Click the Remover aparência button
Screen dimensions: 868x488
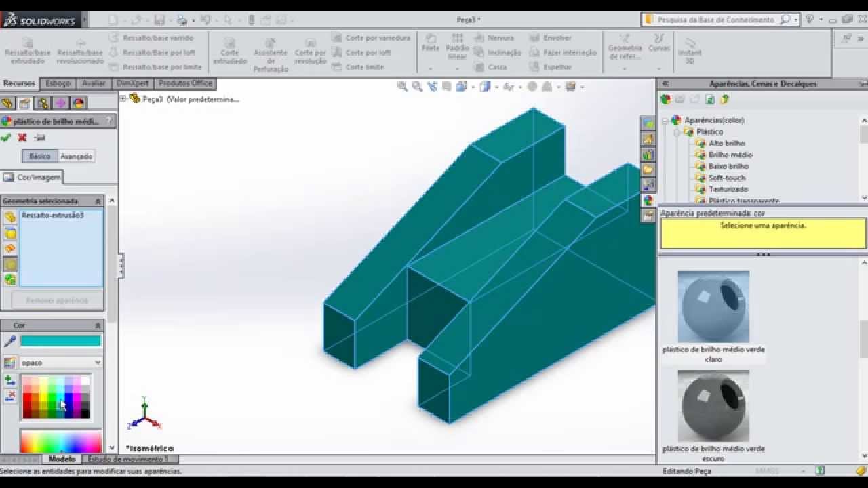(x=58, y=300)
